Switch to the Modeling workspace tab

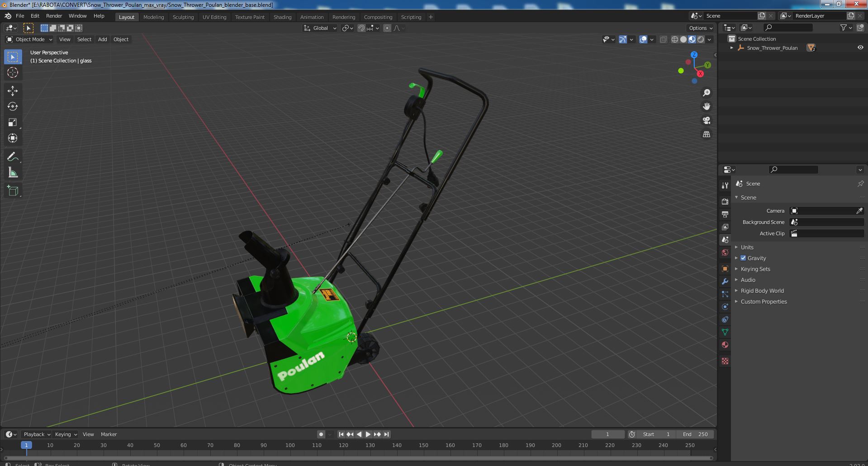coord(153,17)
